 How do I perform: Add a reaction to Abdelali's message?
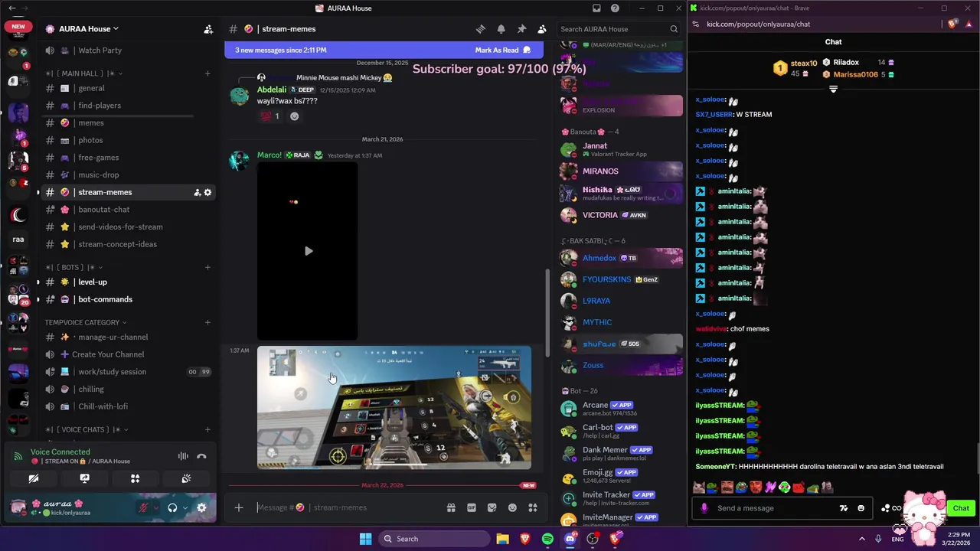[294, 116]
